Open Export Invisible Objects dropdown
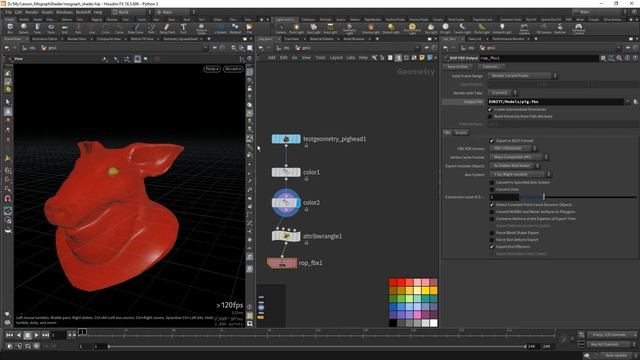 (x=514, y=166)
